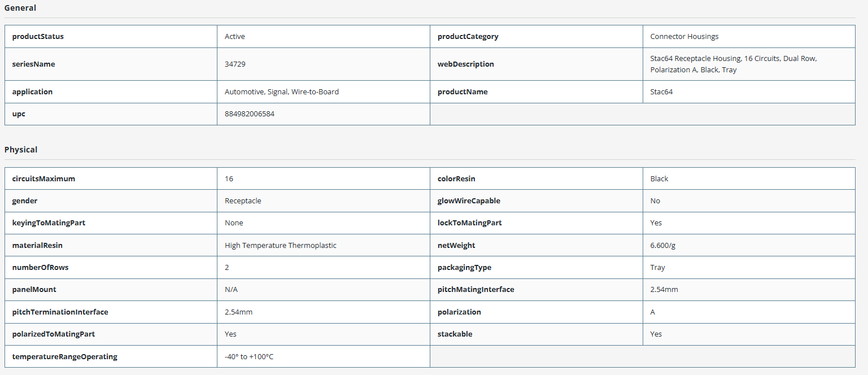Select the Receptacle gender value

243,200
